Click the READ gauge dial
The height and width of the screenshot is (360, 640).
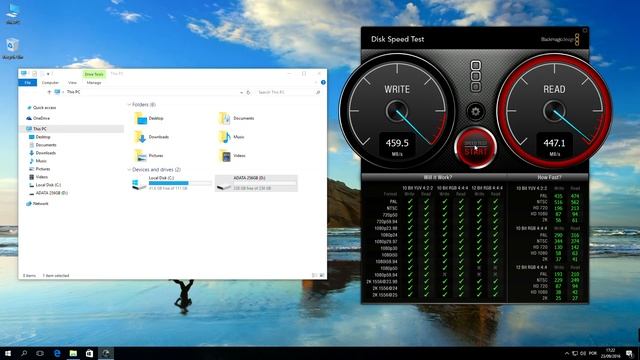coord(554,111)
